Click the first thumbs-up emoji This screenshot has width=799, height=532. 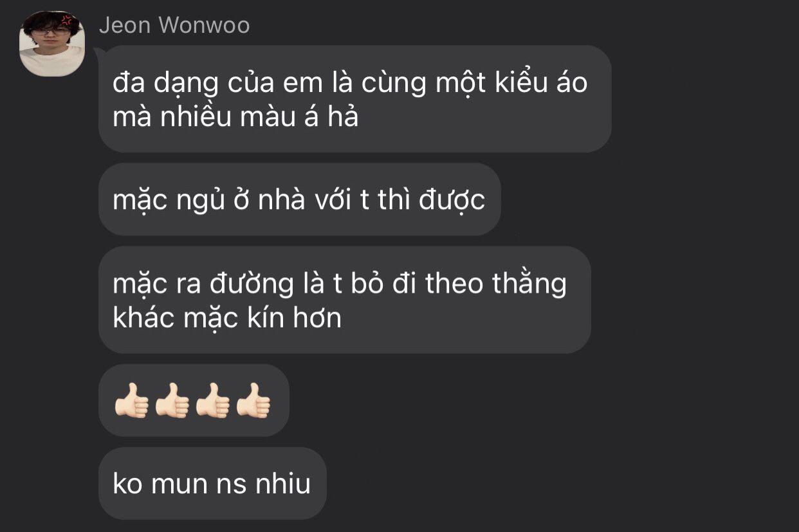click(x=131, y=401)
